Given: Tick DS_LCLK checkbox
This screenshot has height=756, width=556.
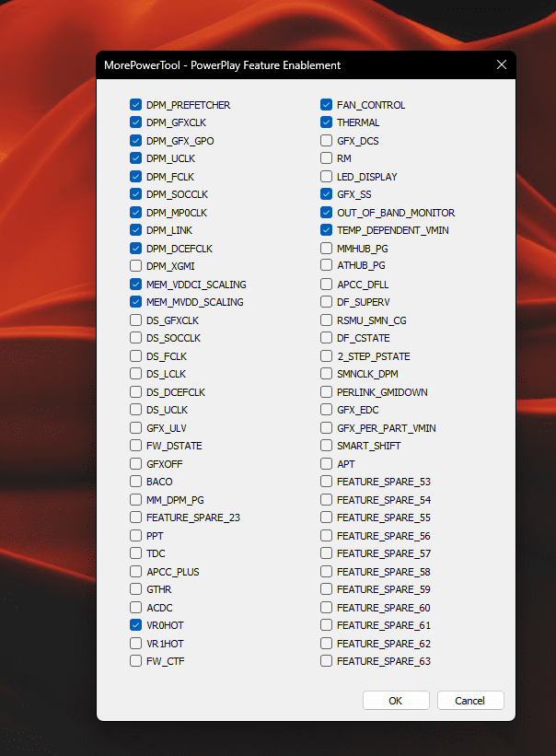Looking at the screenshot, I should tap(135, 374).
